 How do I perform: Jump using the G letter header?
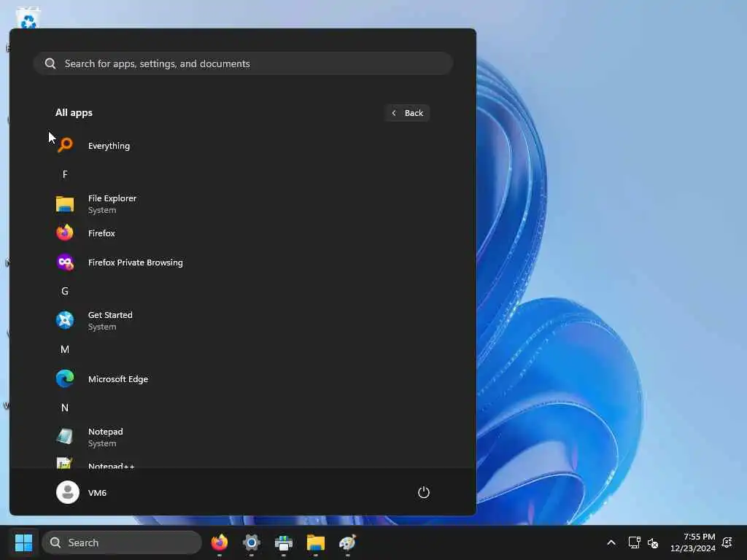coord(65,292)
